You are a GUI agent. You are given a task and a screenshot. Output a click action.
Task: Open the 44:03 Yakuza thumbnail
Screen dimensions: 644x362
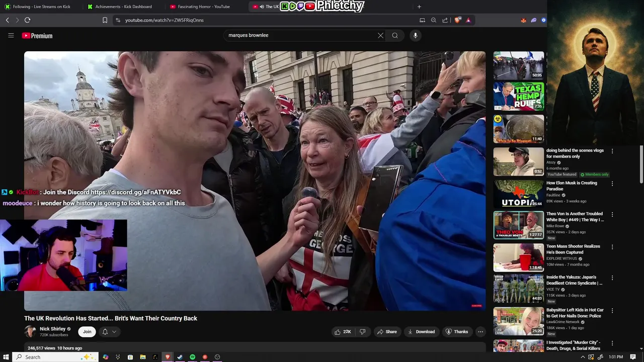[518, 289]
